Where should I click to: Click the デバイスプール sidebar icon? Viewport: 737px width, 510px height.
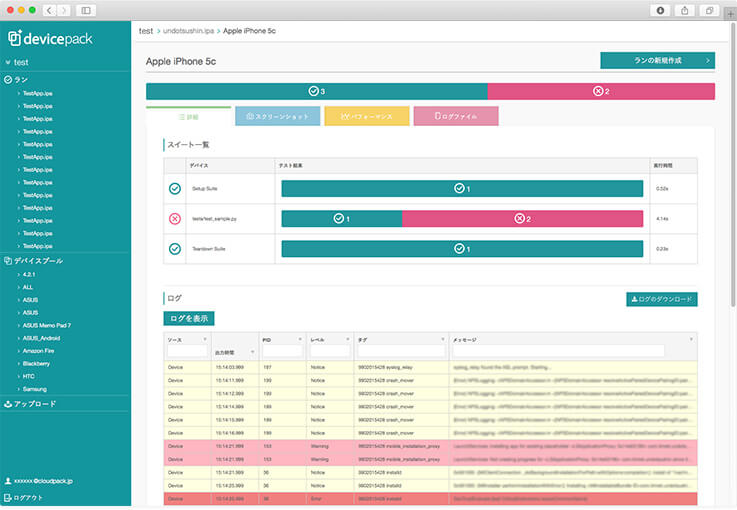pos(8,261)
